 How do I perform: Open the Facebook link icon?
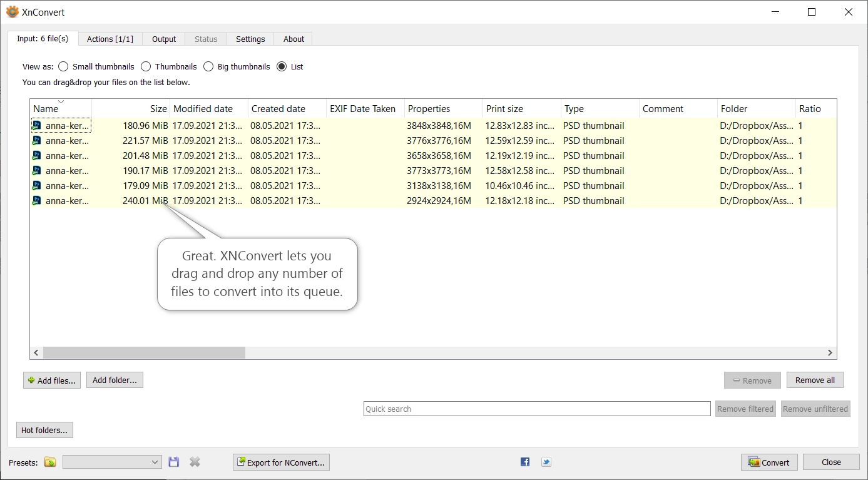point(525,462)
